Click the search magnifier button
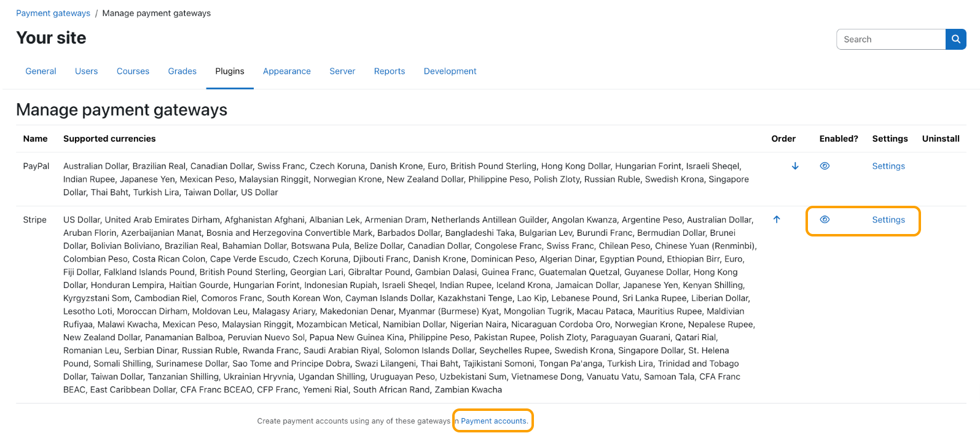 point(955,39)
